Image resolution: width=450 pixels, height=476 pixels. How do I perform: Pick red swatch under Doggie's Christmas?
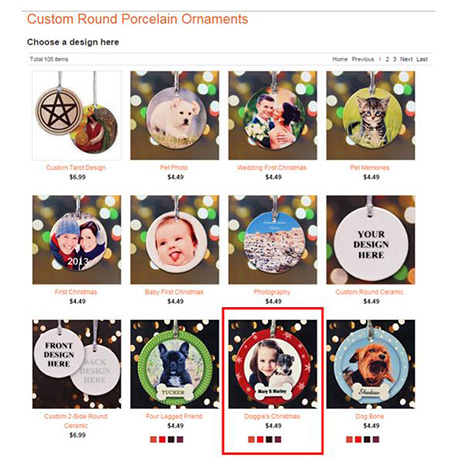point(260,440)
